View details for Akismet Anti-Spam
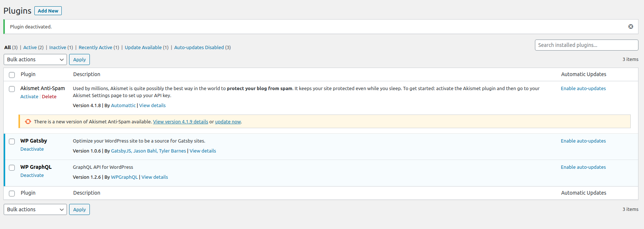 [152, 105]
